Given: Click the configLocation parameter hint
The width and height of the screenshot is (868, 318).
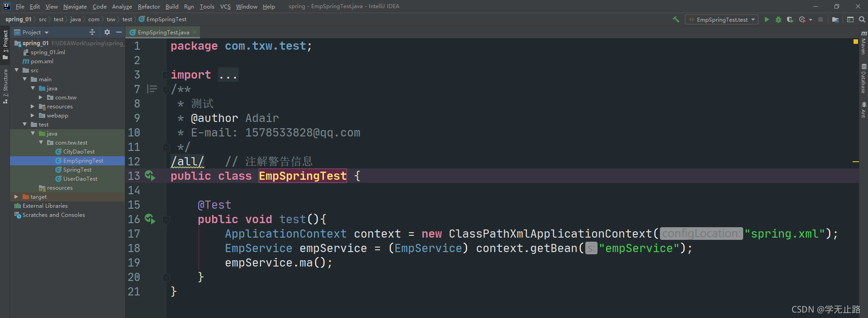Looking at the screenshot, I should (x=701, y=234).
